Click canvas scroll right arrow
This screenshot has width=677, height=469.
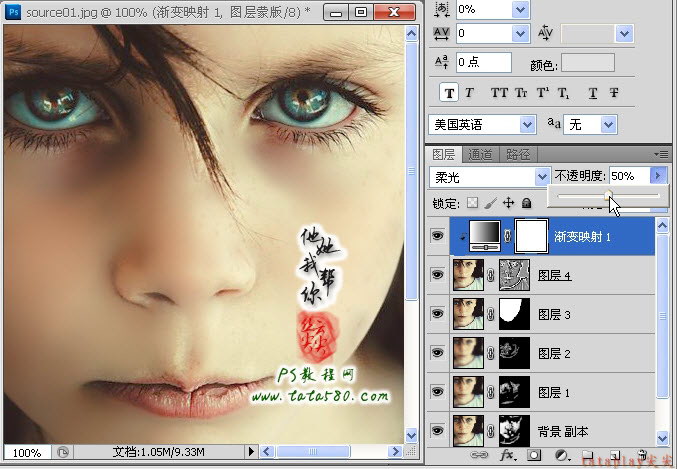pyautogui.click(x=394, y=452)
